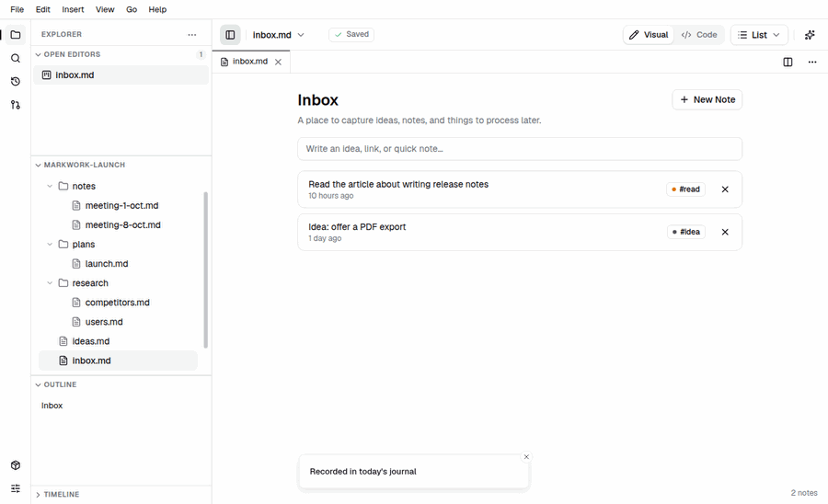This screenshot has width=828, height=504.
Task: Delete the 'Idea: offer a PDF export' note
Action: pyautogui.click(x=725, y=232)
